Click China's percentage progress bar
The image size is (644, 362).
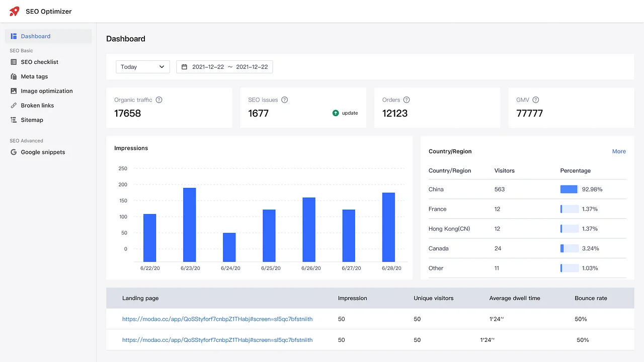pos(569,189)
